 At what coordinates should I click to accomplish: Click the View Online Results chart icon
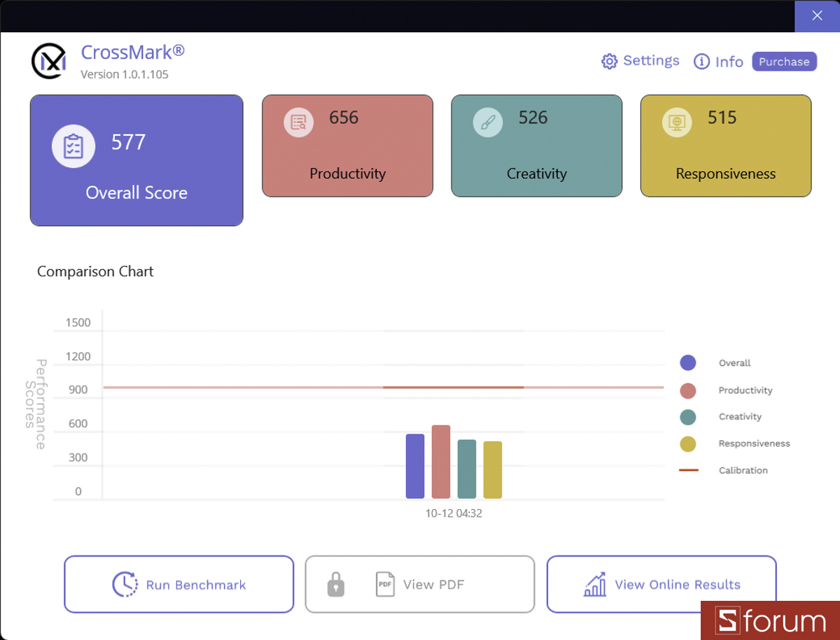click(595, 584)
